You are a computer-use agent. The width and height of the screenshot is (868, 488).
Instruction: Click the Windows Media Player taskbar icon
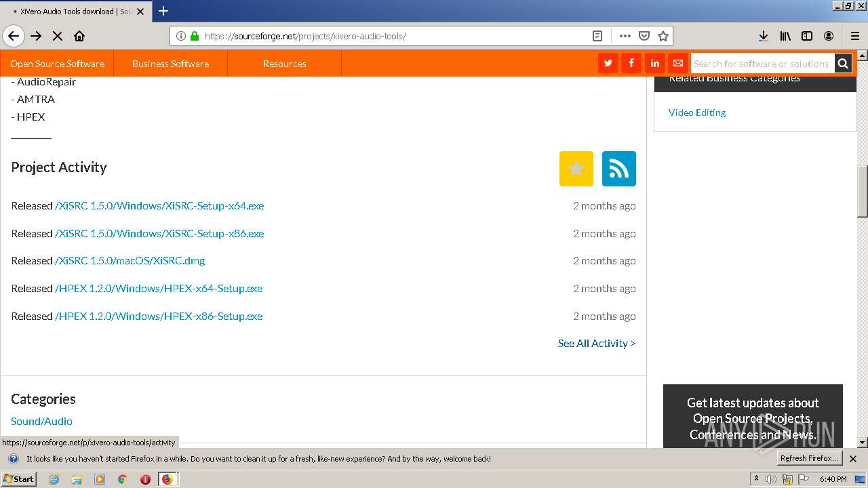point(100,479)
